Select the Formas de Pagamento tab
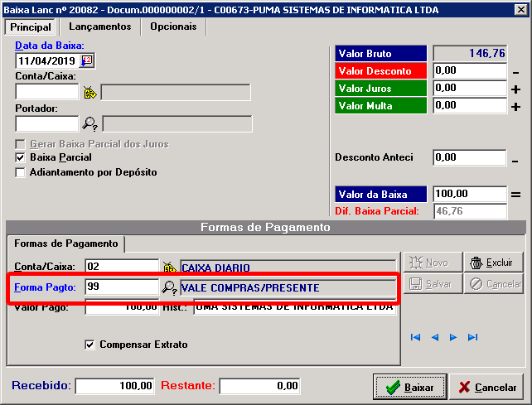This screenshot has height=405, width=532. pyautogui.click(x=65, y=243)
